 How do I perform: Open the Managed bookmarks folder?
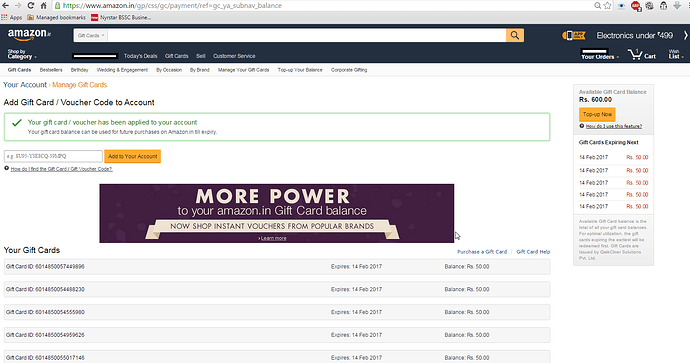pos(56,18)
